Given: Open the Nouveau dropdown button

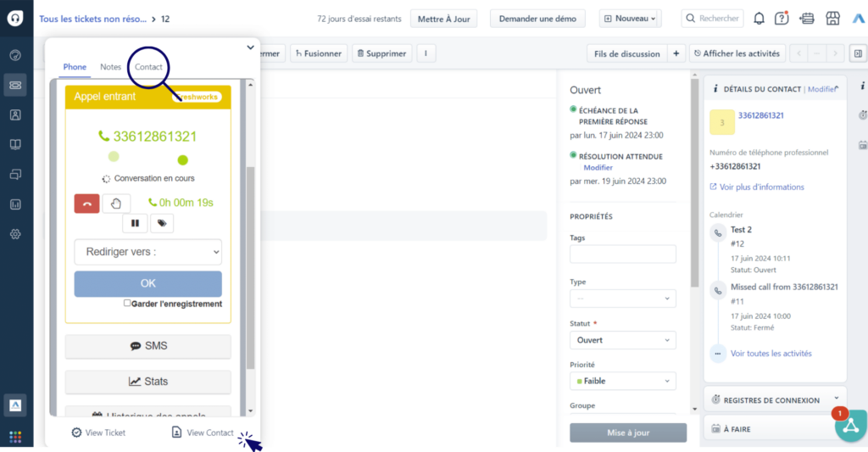Looking at the screenshot, I should (x=630, y=19).
